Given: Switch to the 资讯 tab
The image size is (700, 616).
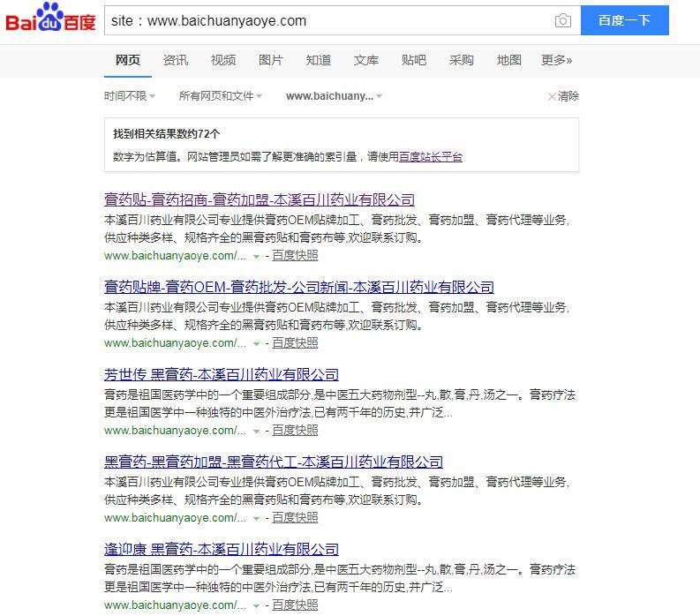Looking at the screenshot, I should [176, 60].
